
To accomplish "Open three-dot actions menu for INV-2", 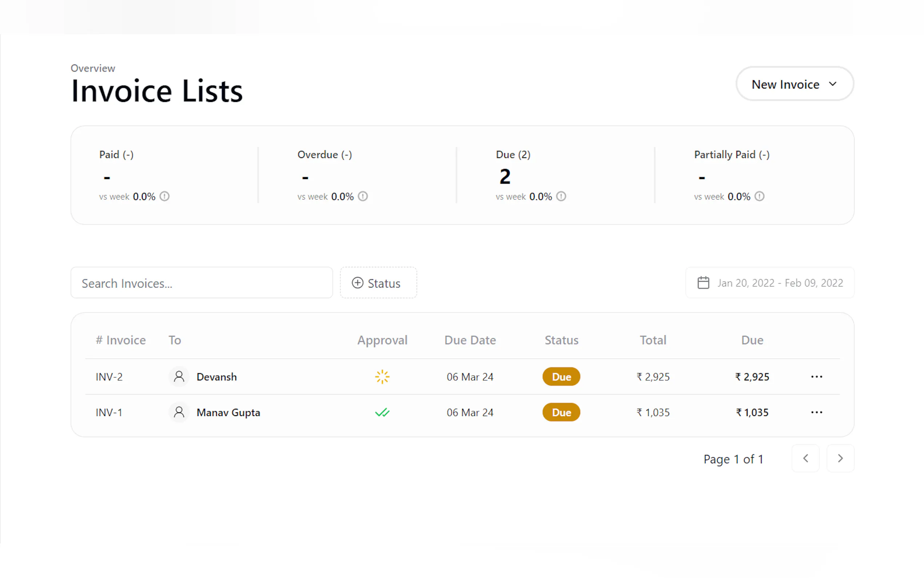I will 816,377.
